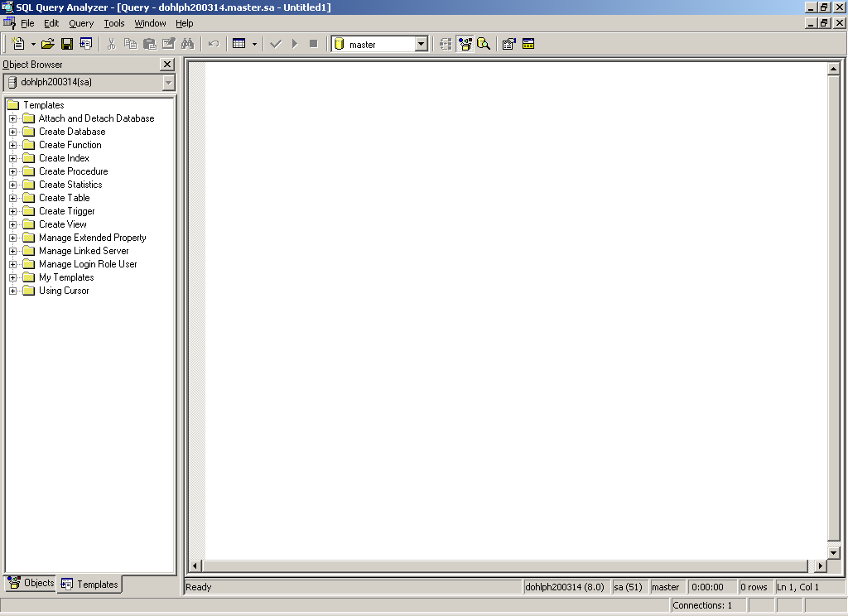Click the Execute Mode grid icon
This screenshot has width=848, height=616.
click(x=239, y=44)
